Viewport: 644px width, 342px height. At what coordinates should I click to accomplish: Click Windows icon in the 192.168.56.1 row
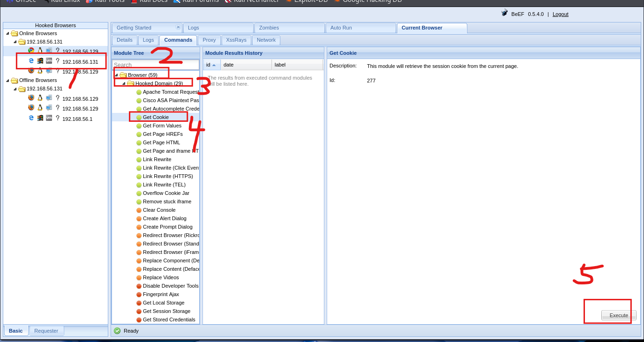click(x=40, y=118)
